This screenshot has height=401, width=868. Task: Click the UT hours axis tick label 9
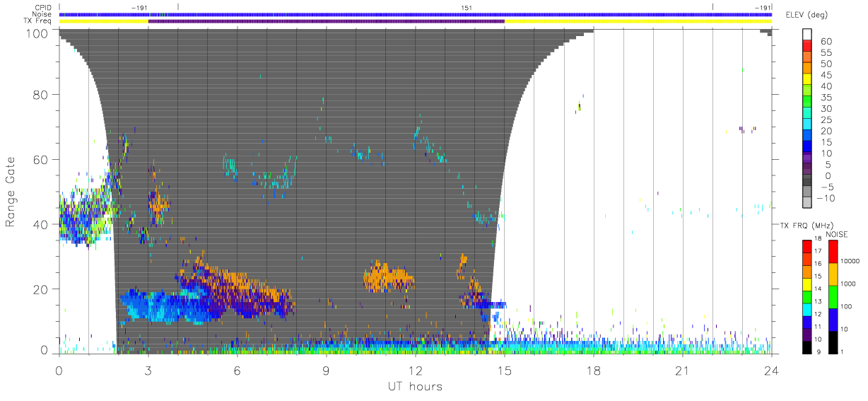326,370
